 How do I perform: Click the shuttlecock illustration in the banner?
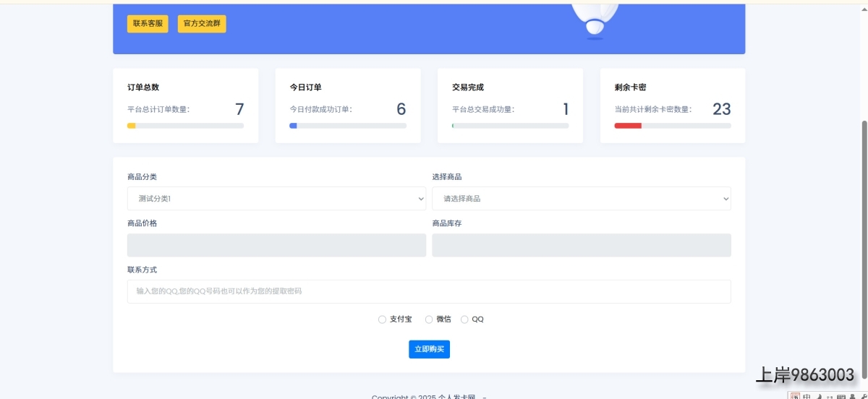[x=595, y=19]
